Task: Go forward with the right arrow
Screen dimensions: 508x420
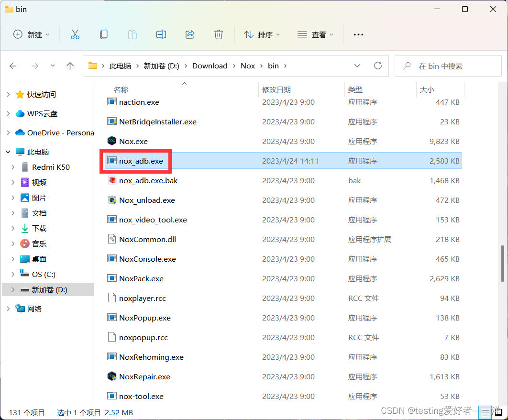Action: 34,66
